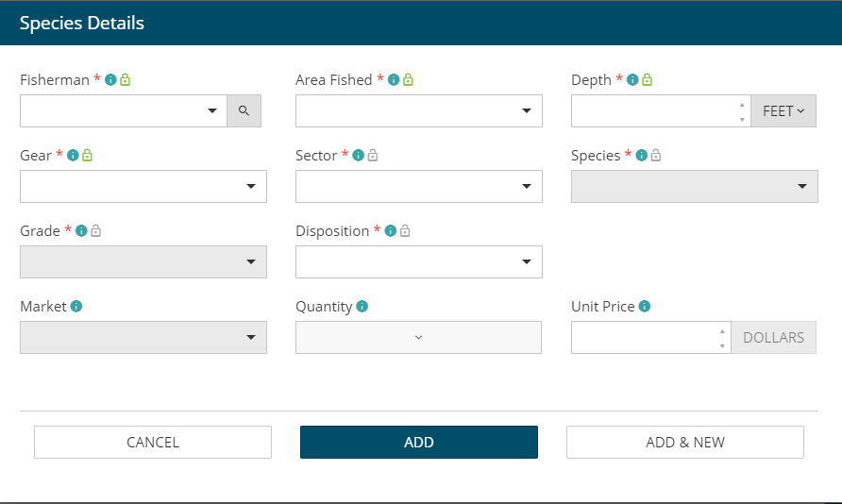Click the Area Fished info icon
The width and height of the screenshot is (842, 504).
click(x=394, y=80)
